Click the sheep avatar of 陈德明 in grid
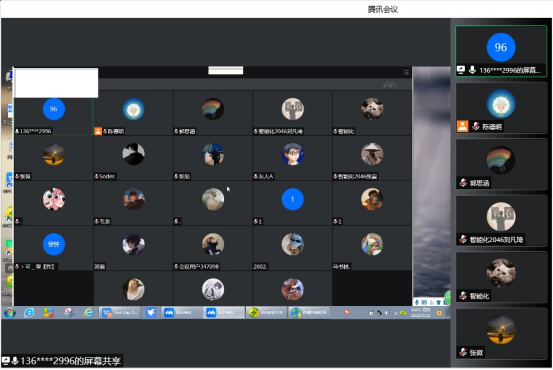Screen dimensions: 553x370 click(133, 109)
